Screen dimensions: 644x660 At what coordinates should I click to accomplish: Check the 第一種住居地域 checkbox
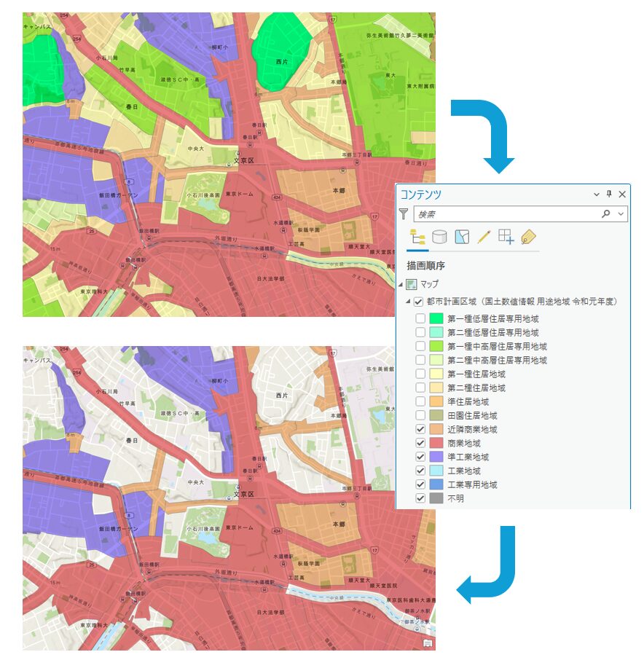420,374
